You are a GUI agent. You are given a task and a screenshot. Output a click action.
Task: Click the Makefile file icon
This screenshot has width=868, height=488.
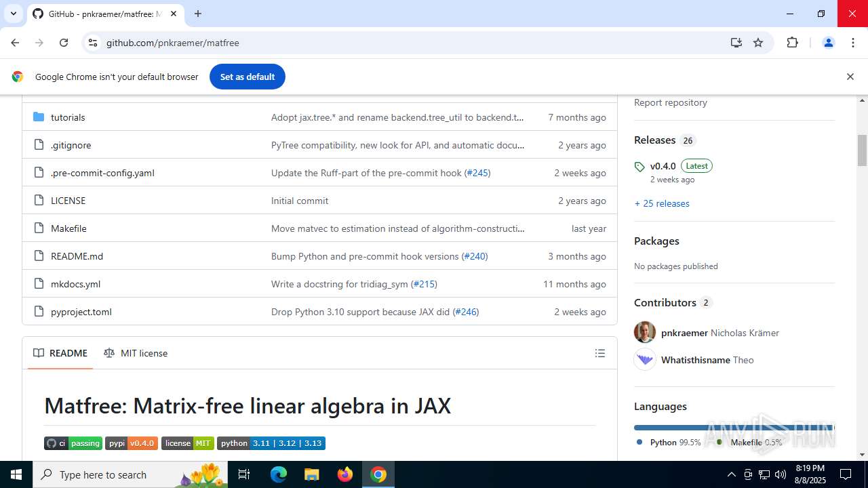(39, 228)
